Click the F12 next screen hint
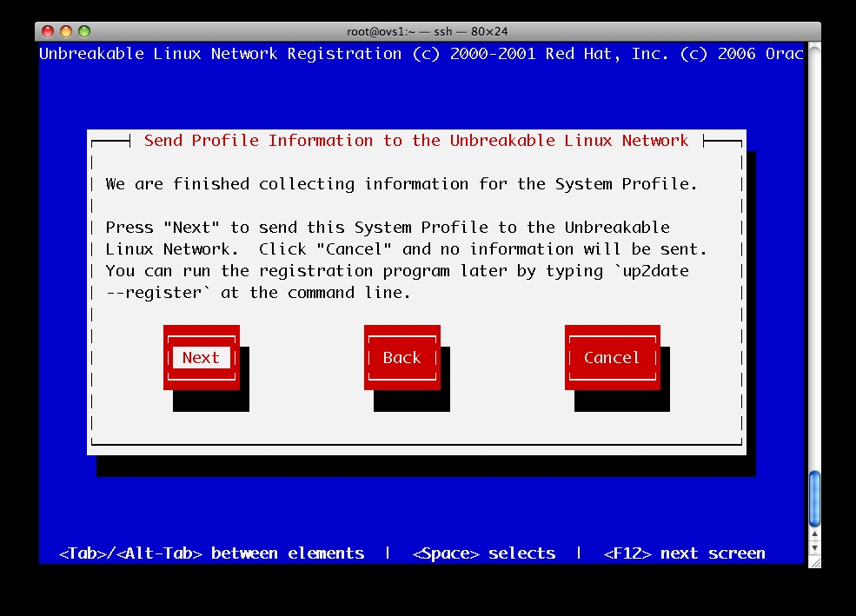This screenshot has width=856, height=616. point(685,553)
